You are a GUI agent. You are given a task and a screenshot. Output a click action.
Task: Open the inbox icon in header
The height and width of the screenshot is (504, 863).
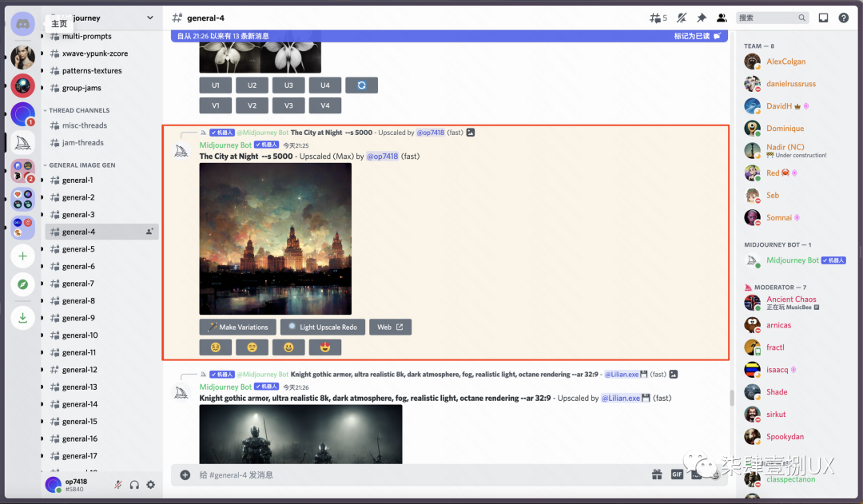[823, 18]
